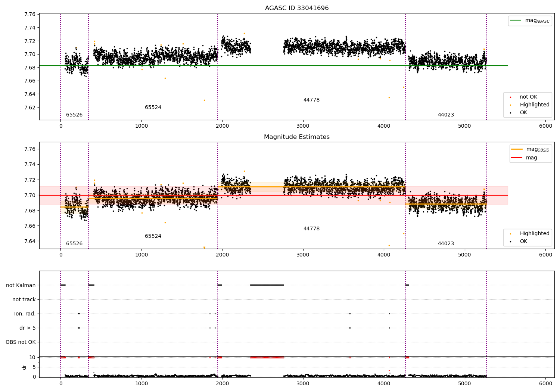Click the red dr=10 marker band near 2500

267,357
